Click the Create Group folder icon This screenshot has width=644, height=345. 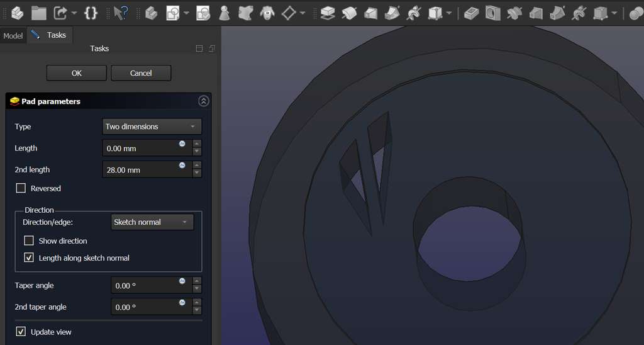click(x=38, y=13)
